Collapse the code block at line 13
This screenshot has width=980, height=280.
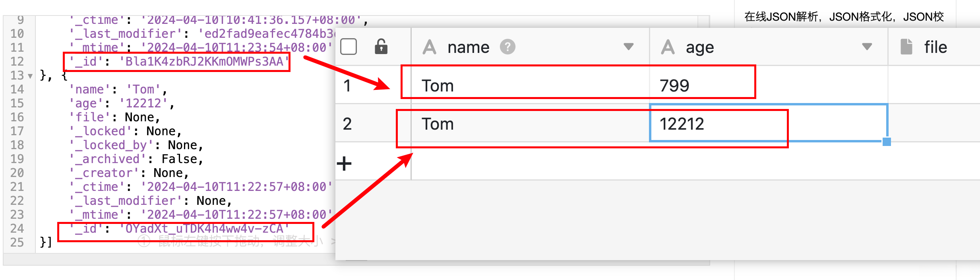coord(30,76)
